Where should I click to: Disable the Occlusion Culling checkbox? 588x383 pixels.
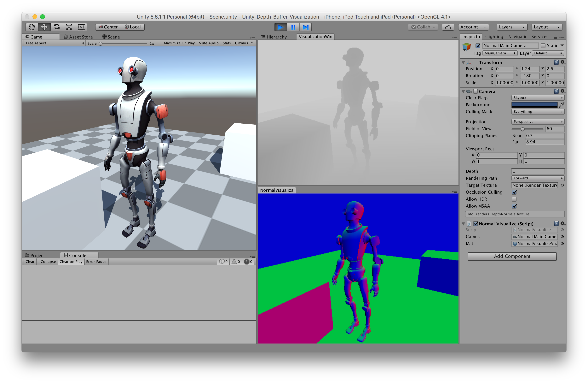pos(514,192)
